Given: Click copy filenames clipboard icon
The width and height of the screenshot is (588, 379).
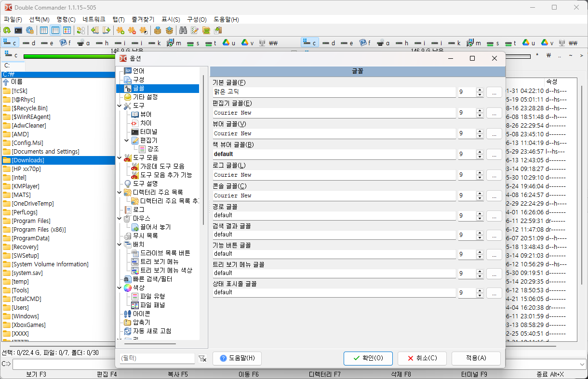Looking at the screenshot, I should (218, 30).
